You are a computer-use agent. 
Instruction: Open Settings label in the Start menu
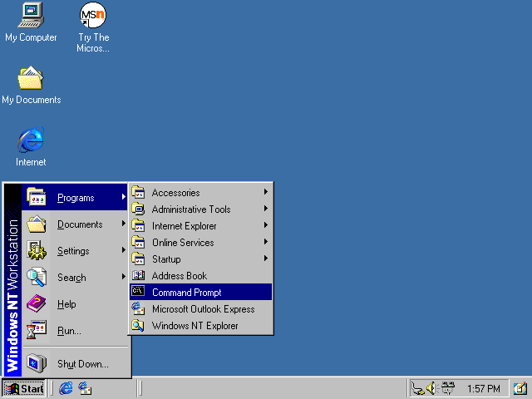(x=73, y=251)
